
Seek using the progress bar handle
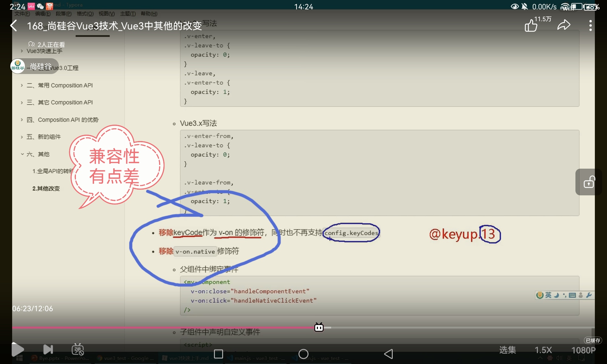319,327
